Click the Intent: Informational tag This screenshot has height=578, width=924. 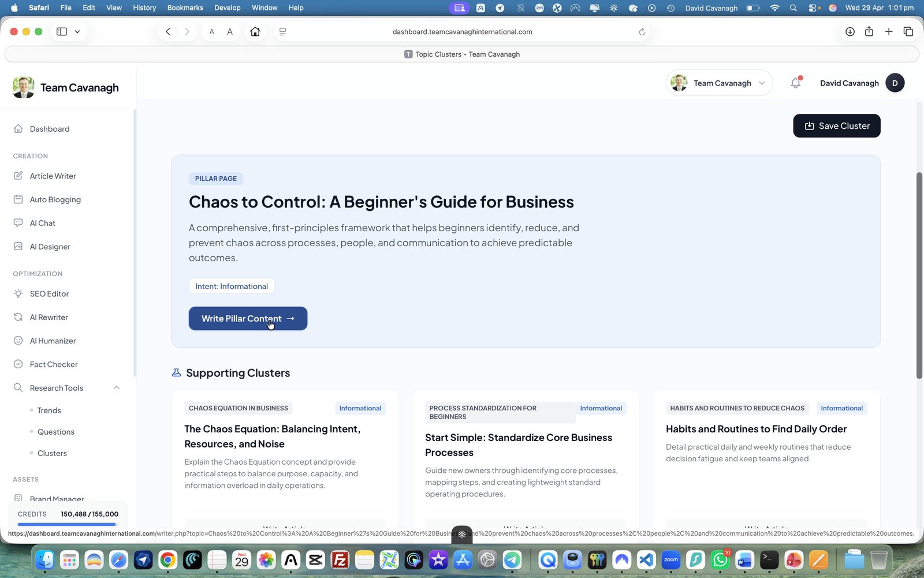click(x=232, y=286)
